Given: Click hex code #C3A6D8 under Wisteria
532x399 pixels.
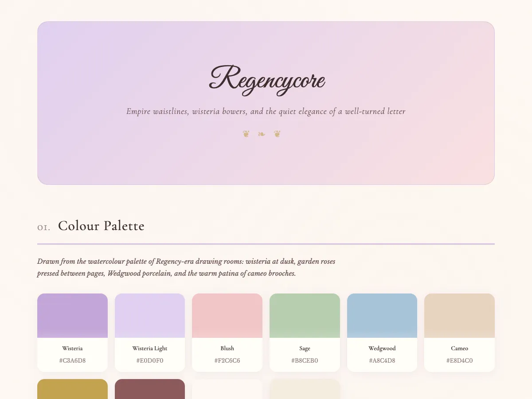Looking at the screenshot, I should 72,360.
